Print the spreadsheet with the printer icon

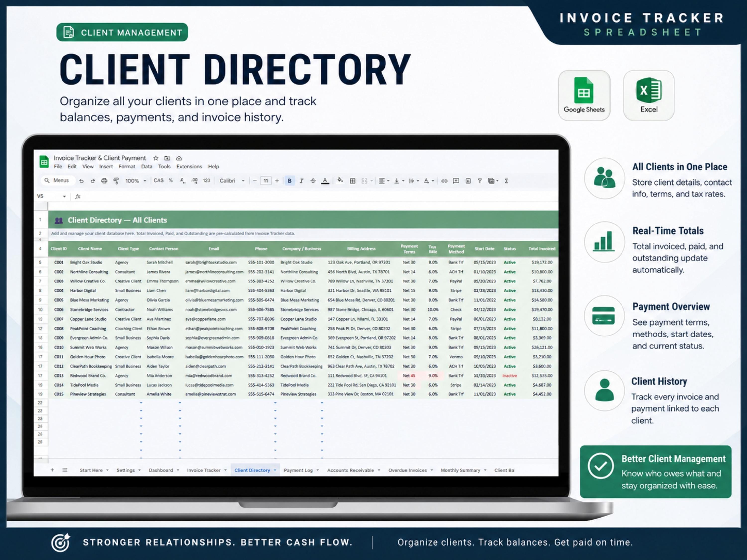[x=104, y=181]
